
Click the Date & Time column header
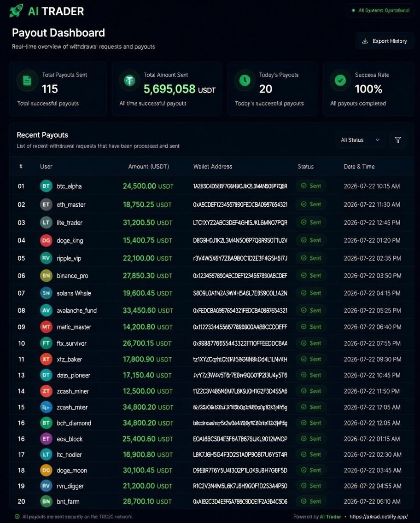pyautogui.click(x=359, y=167)
